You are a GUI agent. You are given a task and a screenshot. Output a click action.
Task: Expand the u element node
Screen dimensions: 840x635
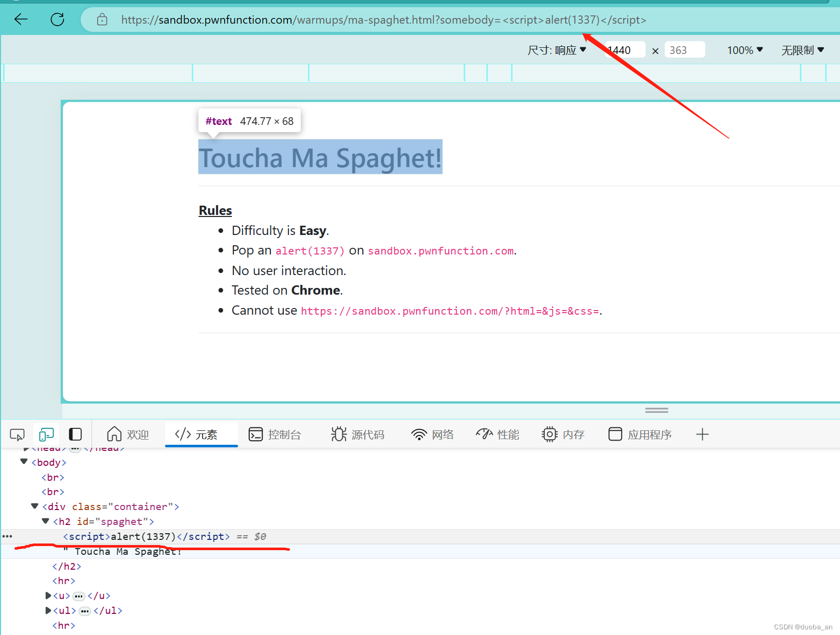coord(48,595)
